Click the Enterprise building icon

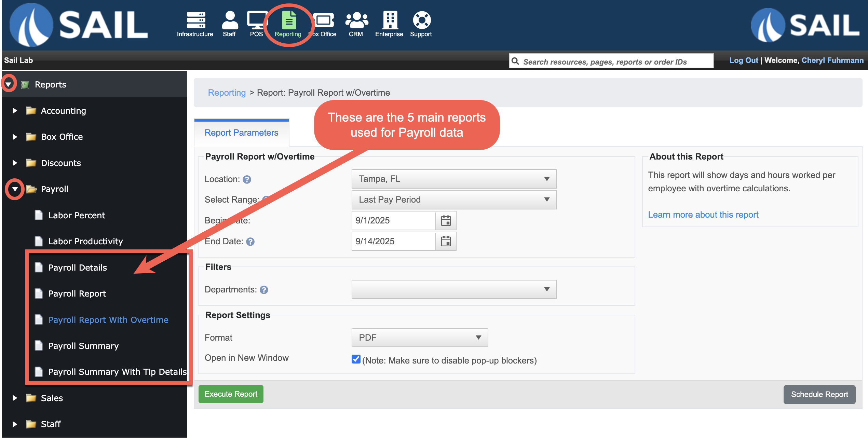(x=390, y=20)
